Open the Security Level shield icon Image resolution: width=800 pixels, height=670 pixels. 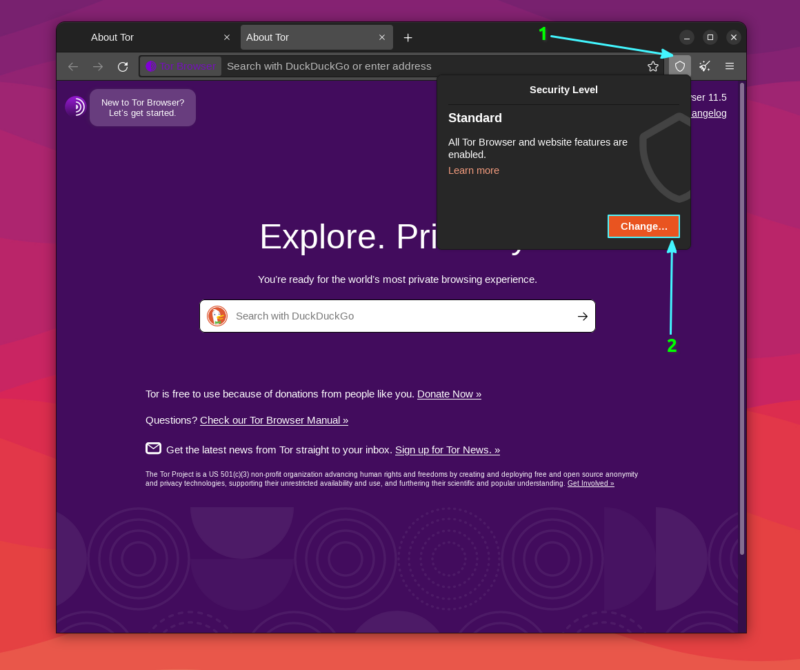coord(680,65)
